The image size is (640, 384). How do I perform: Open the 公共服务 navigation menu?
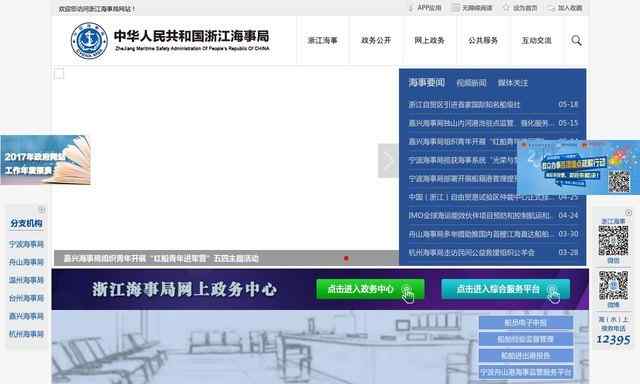[483, 40]
